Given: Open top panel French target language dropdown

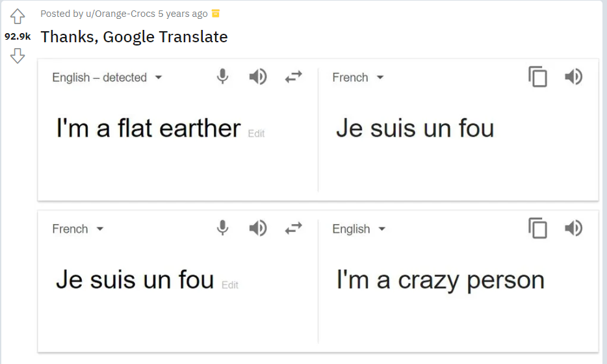Looking at the screenshot, I should pyautogui.click(x=358, y=77).
